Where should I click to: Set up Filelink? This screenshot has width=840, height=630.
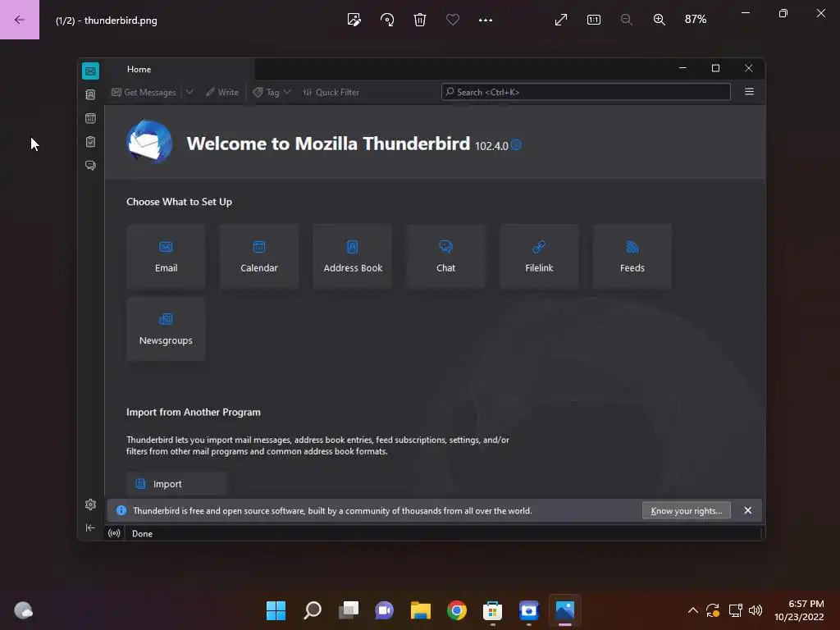(x=539, y=257)
